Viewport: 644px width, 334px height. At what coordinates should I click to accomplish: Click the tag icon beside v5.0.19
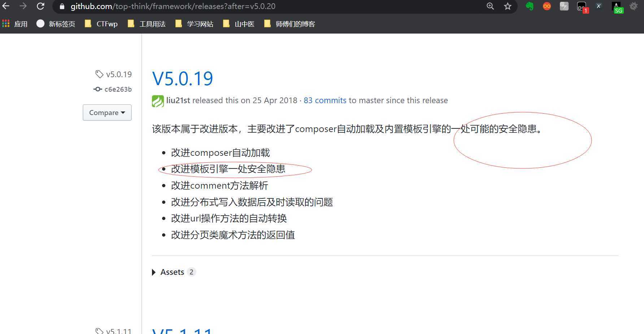[x=99, y=74]
